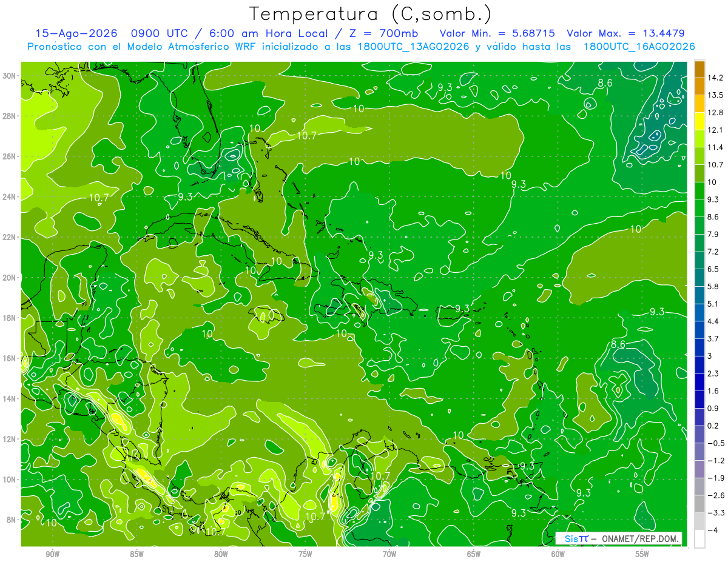Click the 2.3 value on the color scale
728x562 pixels.
coord(713,373)
